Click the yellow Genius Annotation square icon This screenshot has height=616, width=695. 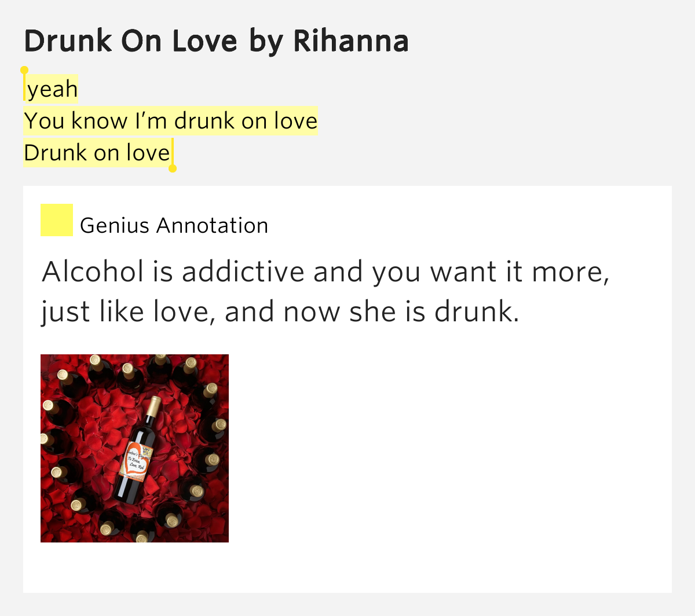tap(56, 220)
